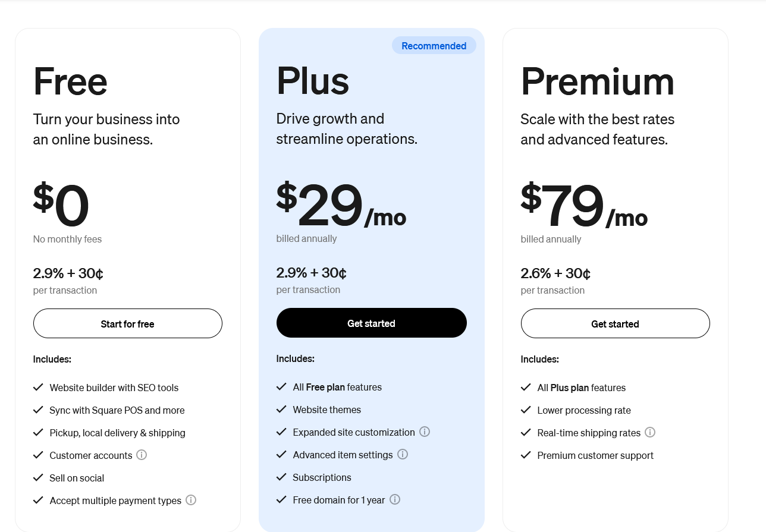The image size is (766, 532).
Task: Click Get started on the Plus plan
Action: pos(372,323)
